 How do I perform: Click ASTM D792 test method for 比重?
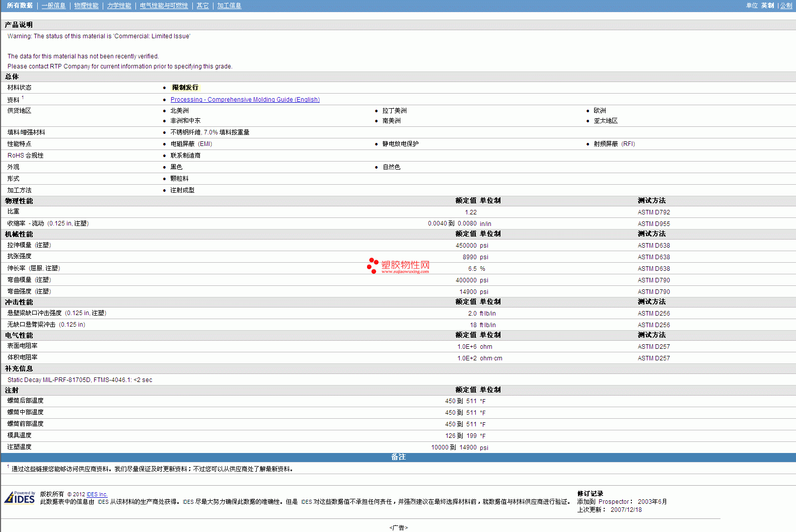(x=654, y=212)
